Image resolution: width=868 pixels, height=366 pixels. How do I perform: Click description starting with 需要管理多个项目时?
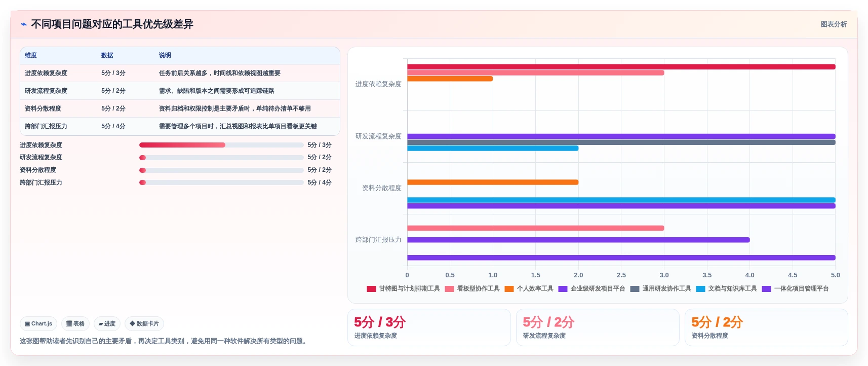click(238, 126)
